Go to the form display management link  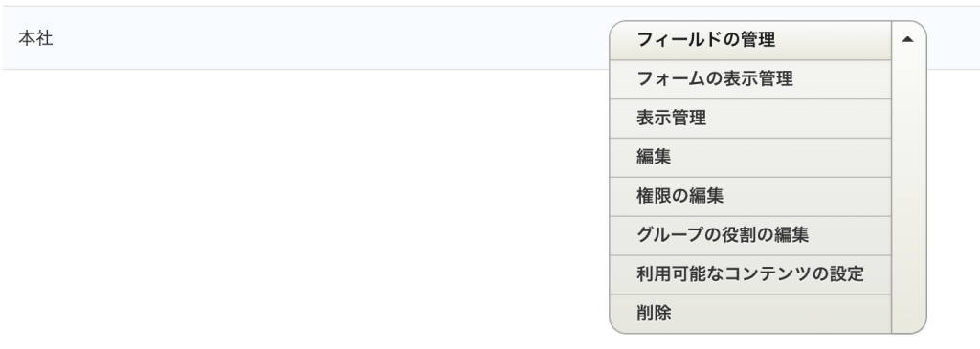(x=714, y=79)
